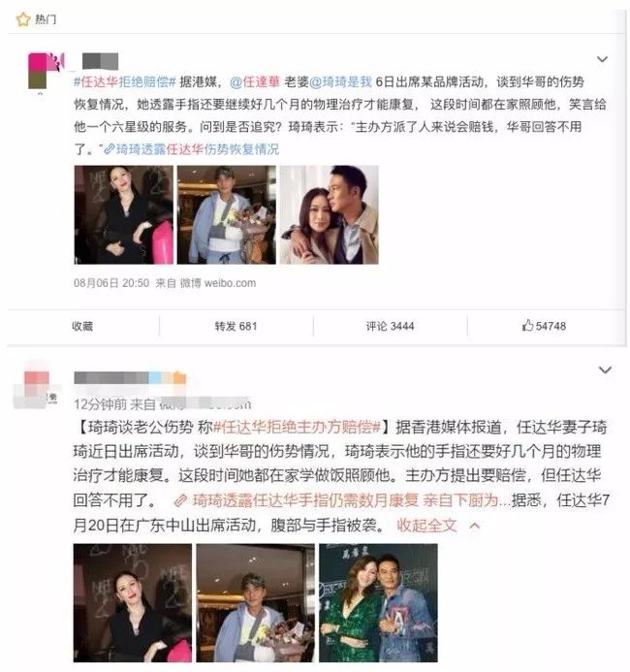Open the @任達華 mention link

pos(255,81)
